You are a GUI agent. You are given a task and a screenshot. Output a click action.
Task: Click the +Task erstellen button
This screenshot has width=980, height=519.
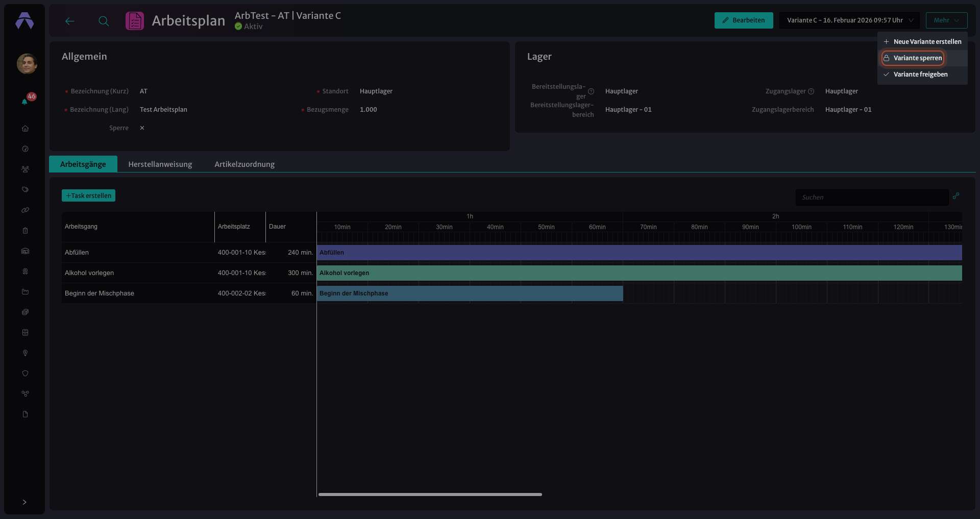(x=88, y=195)
